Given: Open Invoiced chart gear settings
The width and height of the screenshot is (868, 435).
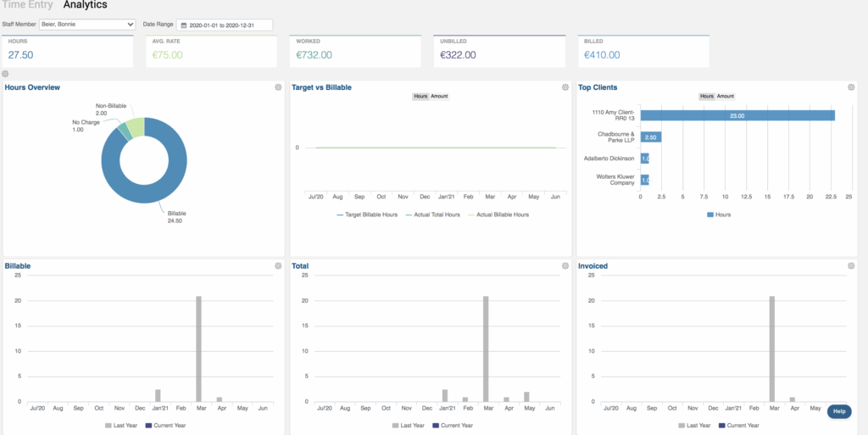Looking at the screenshot, I should point(852,266).
